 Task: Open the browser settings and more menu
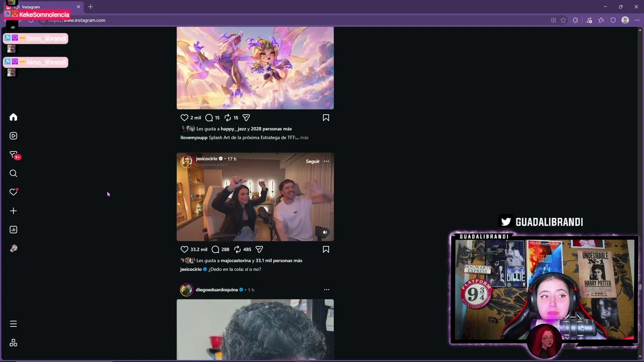pyautogui.click(x=637, y=21)
